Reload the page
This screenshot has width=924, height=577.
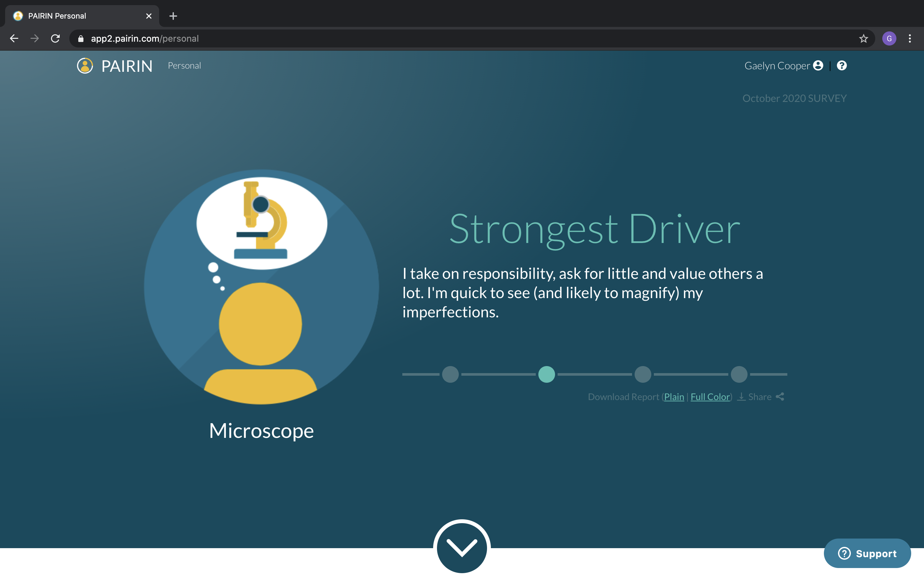coord(56,38)
